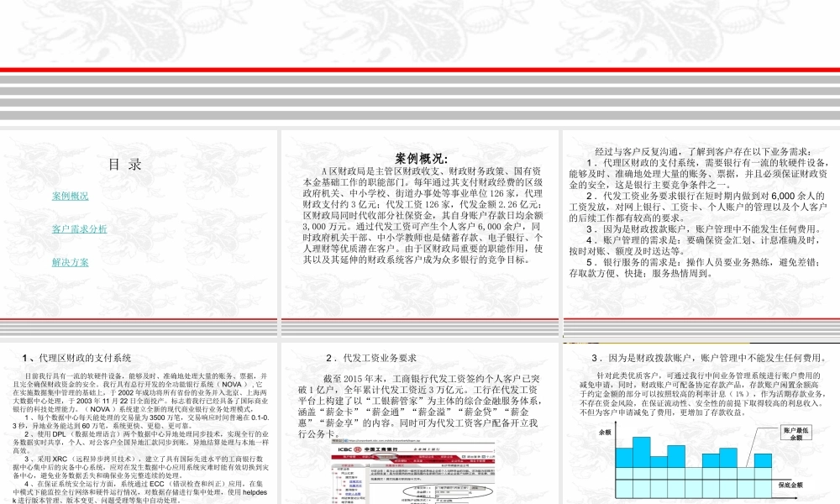The height and width of the screenshot is (504, 840).
Task: Select the 案例概况: slide heading
Action: click(x=422, y=159)
